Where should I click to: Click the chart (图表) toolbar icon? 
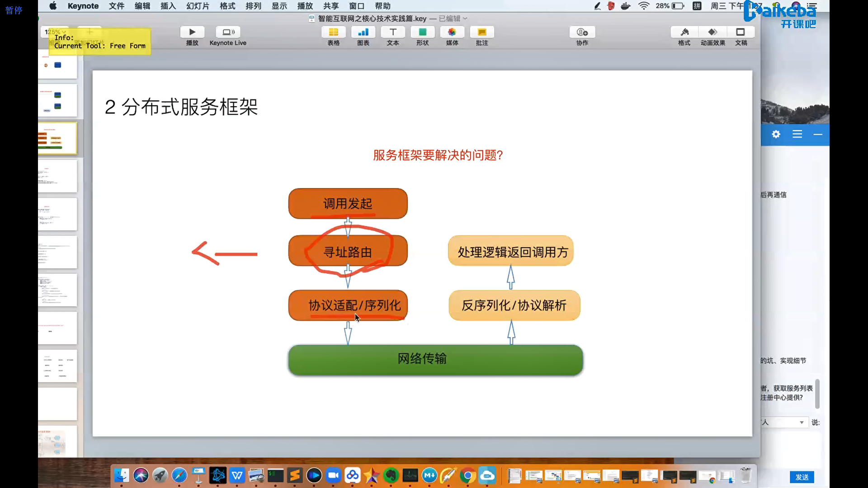[x=363, y=32]
